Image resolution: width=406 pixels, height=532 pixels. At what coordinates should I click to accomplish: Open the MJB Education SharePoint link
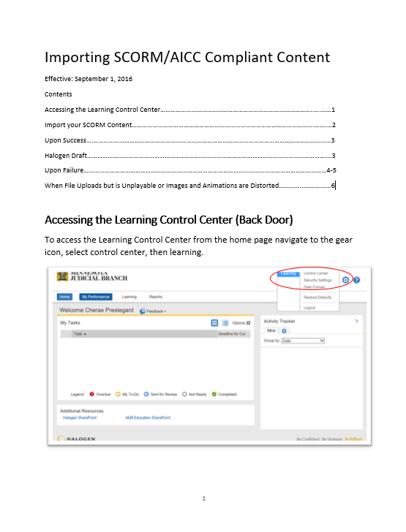[x=148, y=418]
